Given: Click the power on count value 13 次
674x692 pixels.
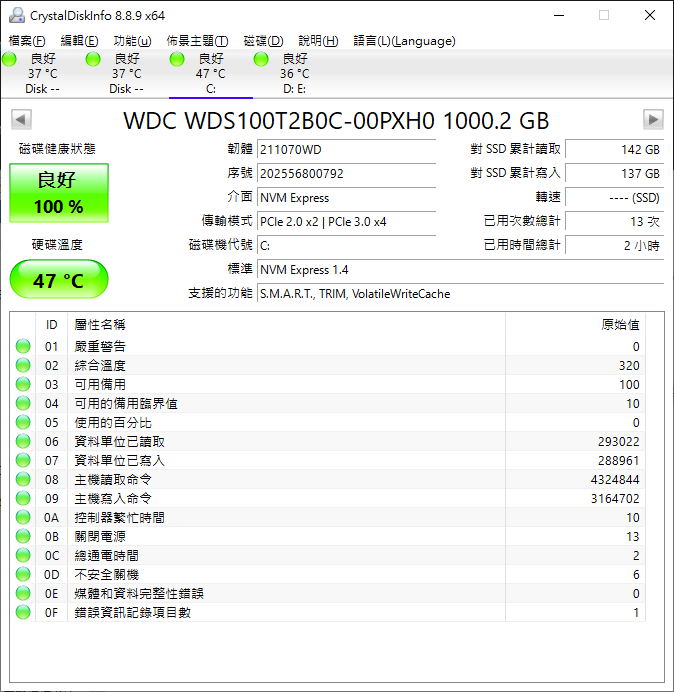Looking at the screenshot, I should [x=614, y=222].
